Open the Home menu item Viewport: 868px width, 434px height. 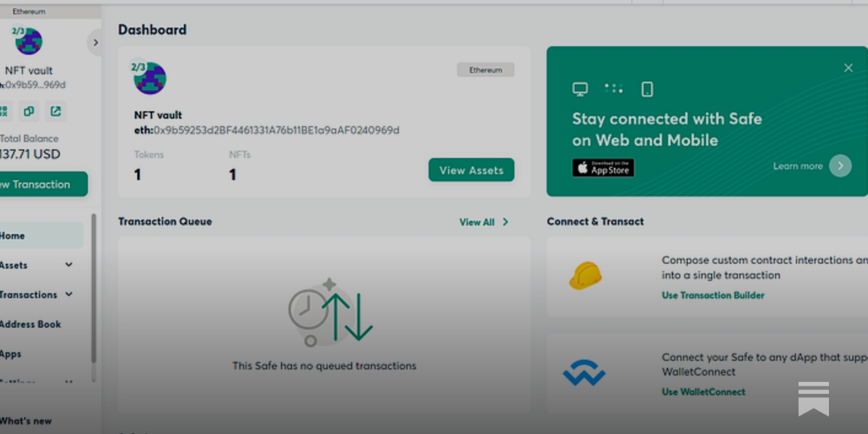coord(41,236)
